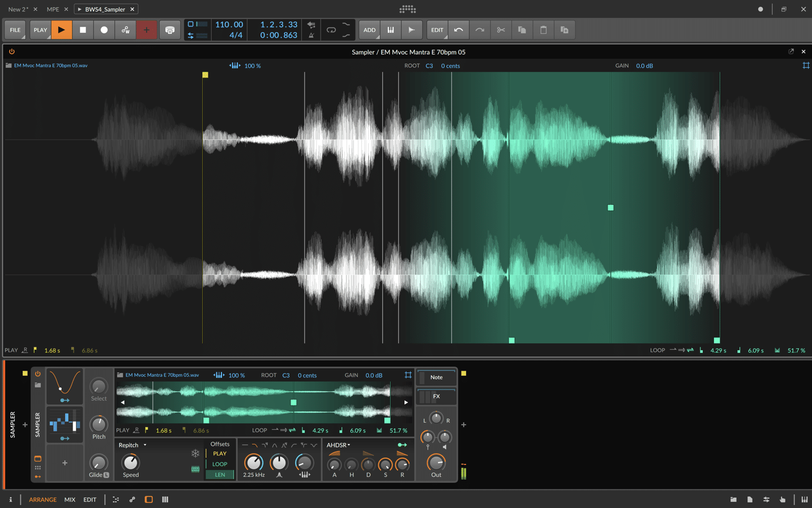The height and width of the screenshot is (508, 812).
Task: Switch to ARRANGE view
Action: (x=42, y=500)
